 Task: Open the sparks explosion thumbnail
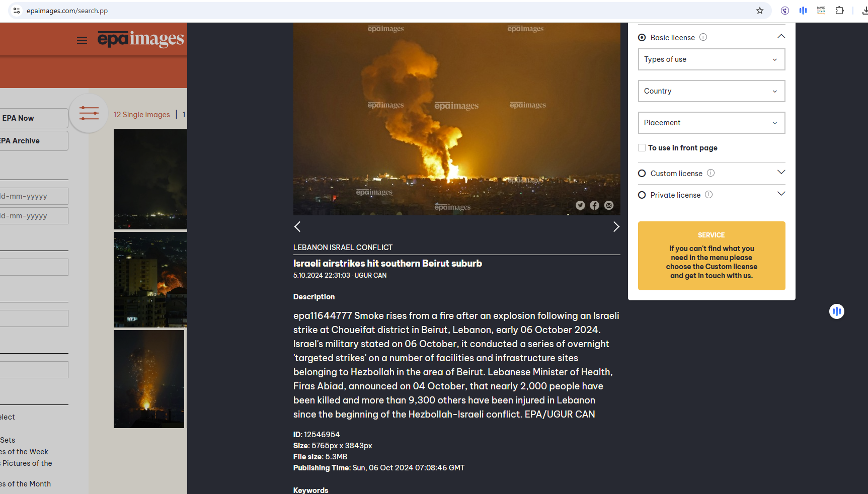click(x=149, y=379)
